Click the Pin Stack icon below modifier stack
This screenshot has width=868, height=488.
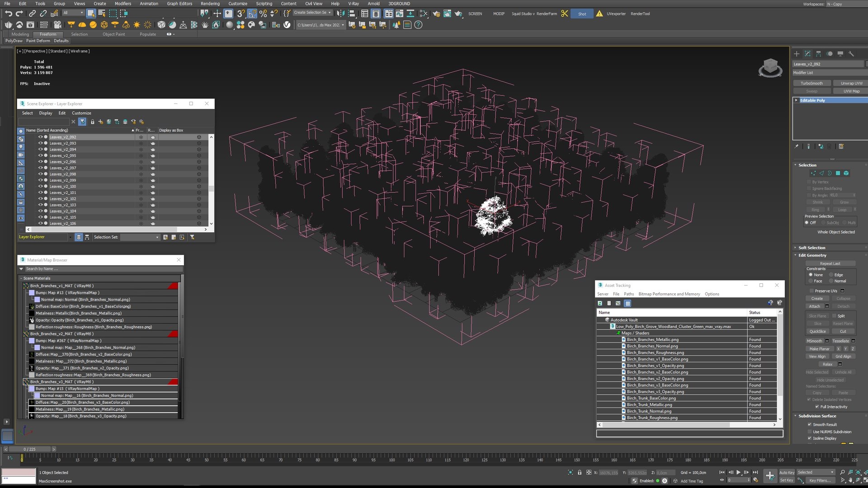click(x=797, y=146)
